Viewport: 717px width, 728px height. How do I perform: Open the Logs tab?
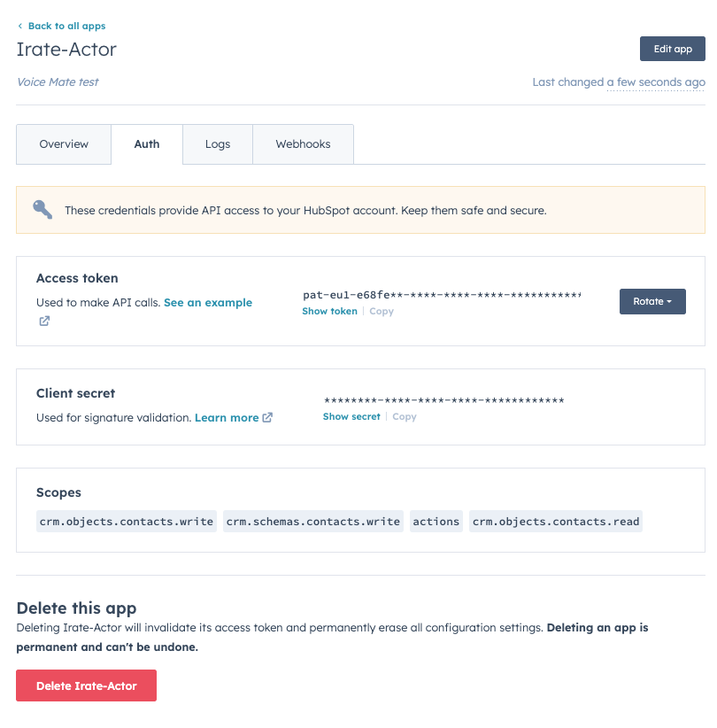[218, 144]
